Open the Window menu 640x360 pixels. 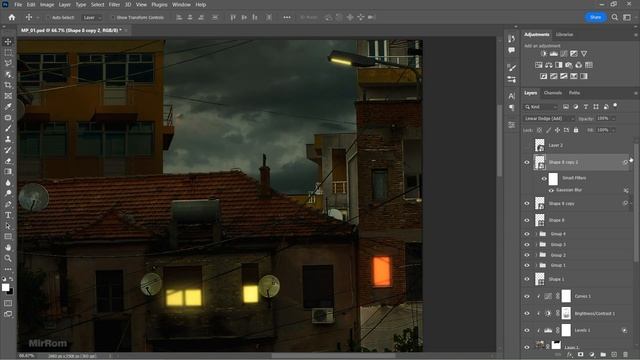coord(181,4)
